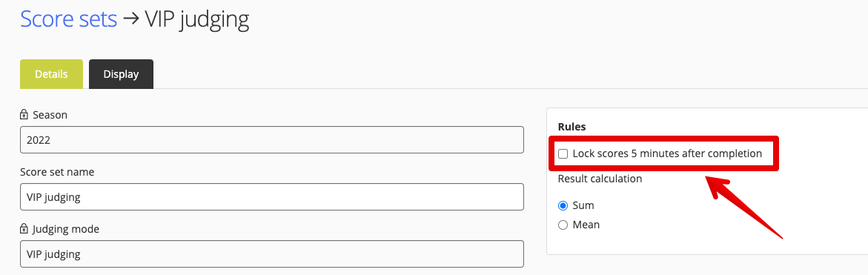This screenshot has height=275, width=868.
Task: Click the lock icon beside Season
Action: click(x=24, y=115)
